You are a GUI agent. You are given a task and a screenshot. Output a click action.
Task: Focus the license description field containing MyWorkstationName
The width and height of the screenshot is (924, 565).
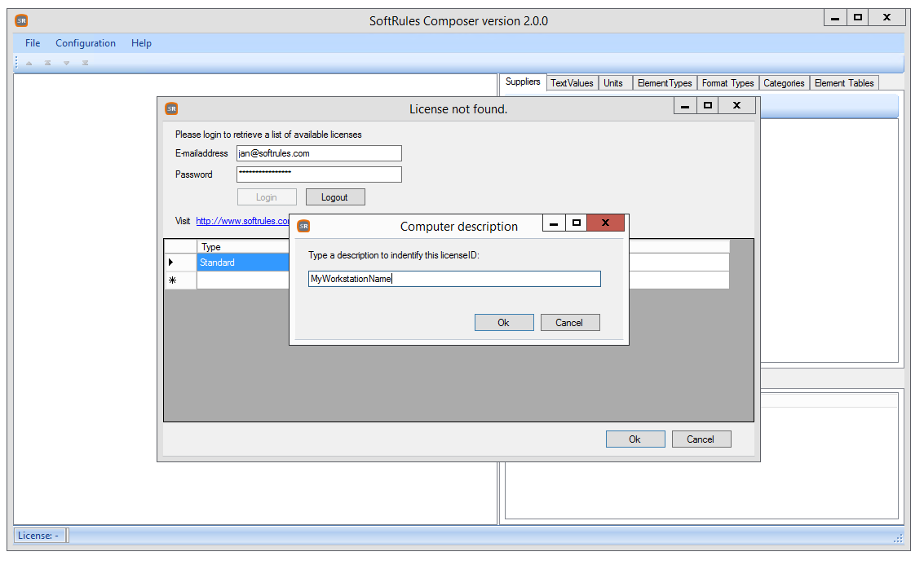point(454,279)
